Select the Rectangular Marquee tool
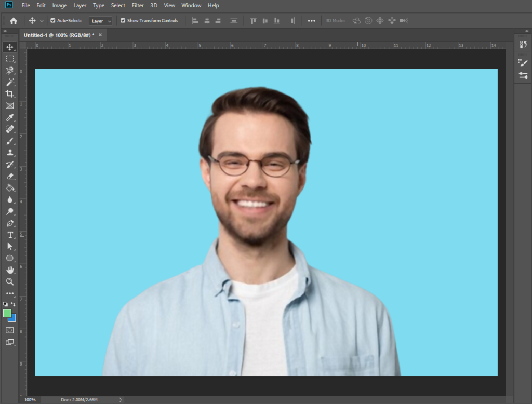The image size is (532, 404). [x=9, y=59]
